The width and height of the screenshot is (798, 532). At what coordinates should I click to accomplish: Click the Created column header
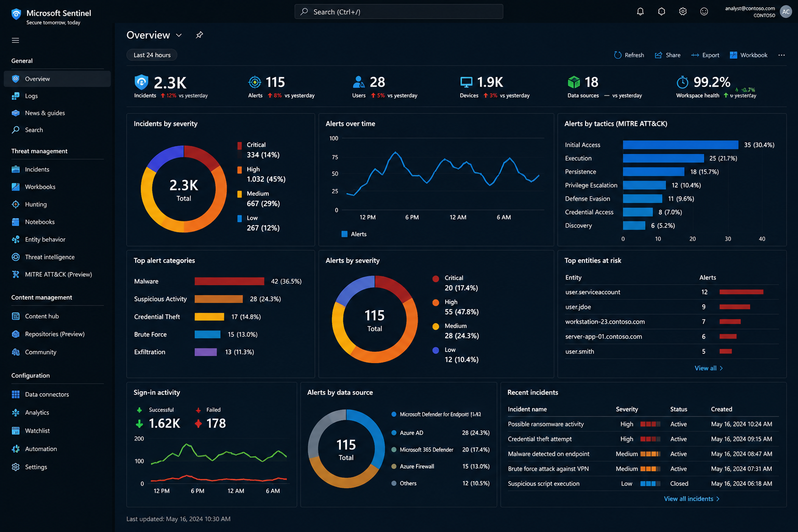(x=722, y=409)
